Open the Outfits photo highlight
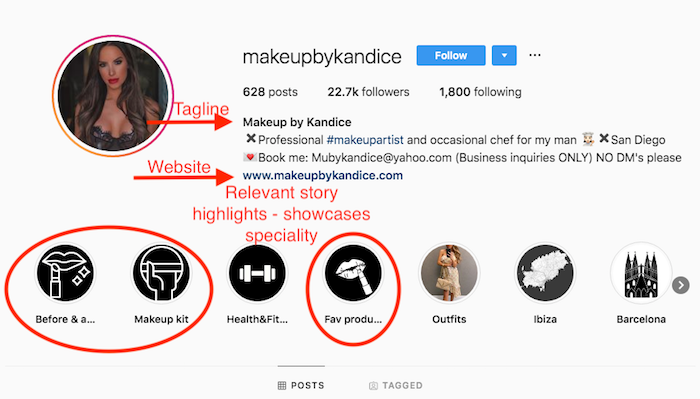 tap(449, 273)
